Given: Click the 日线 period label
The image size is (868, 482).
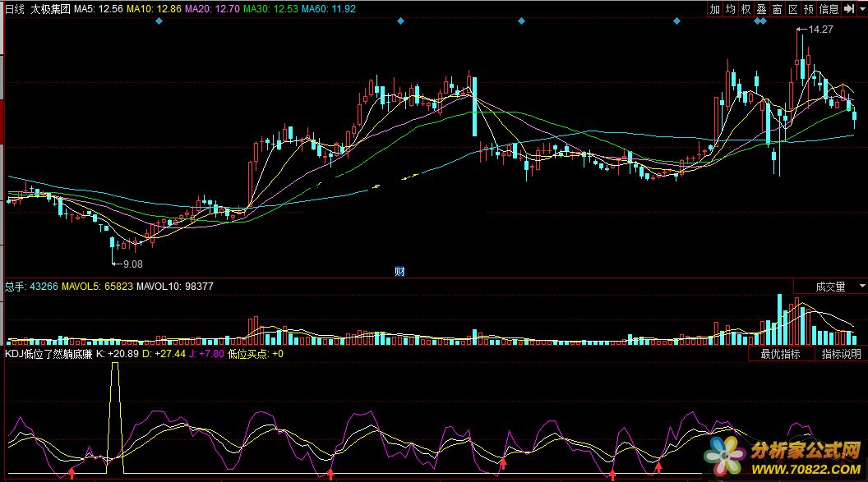Looking at the screenshot, I should tap(15, 9).
